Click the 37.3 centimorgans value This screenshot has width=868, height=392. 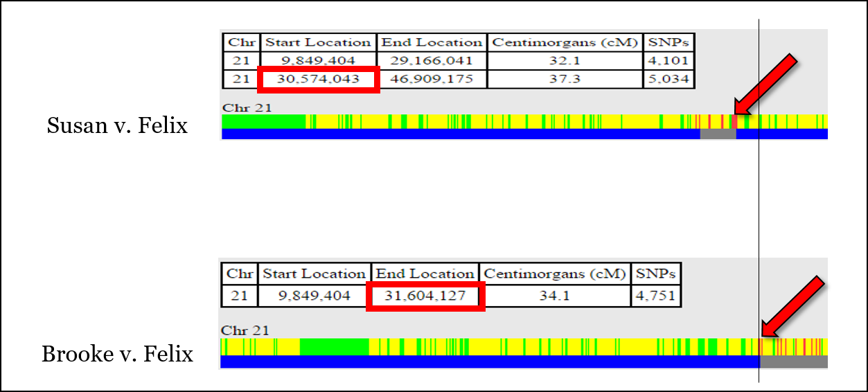pos(565,79)
